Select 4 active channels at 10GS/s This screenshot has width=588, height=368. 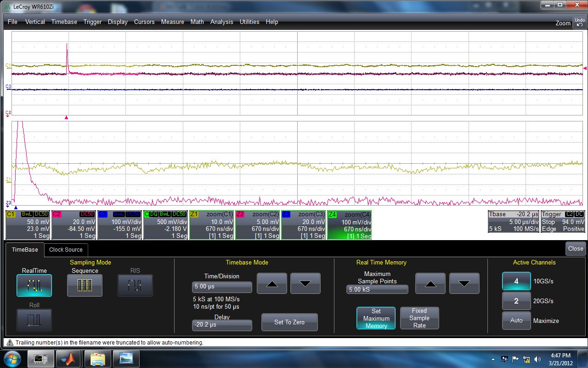[516, 281]
